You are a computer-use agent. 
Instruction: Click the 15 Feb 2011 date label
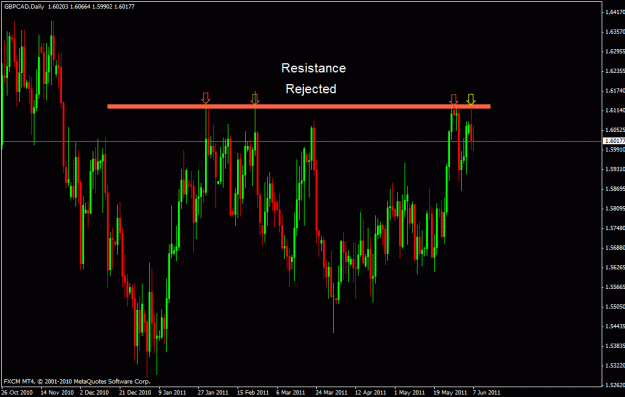click(252, 393)
